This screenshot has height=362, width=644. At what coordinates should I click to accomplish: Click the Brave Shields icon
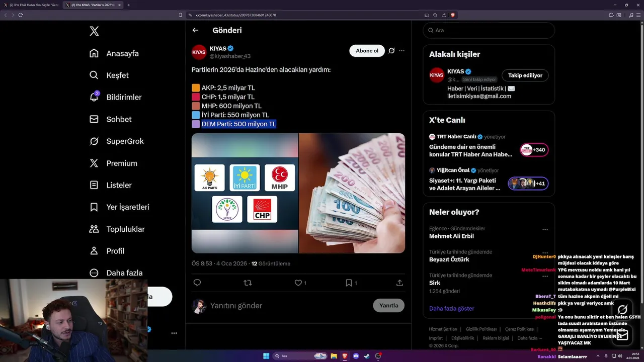pyautogui.click(x=453, y=15)
